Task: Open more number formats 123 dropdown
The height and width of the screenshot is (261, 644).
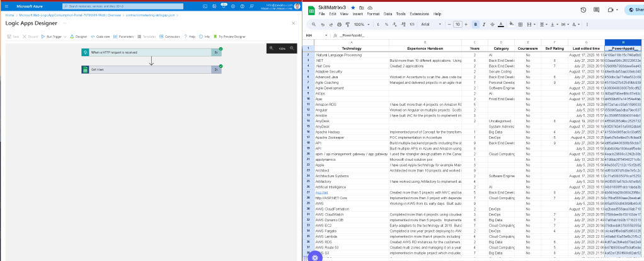Action: point(412,24)
